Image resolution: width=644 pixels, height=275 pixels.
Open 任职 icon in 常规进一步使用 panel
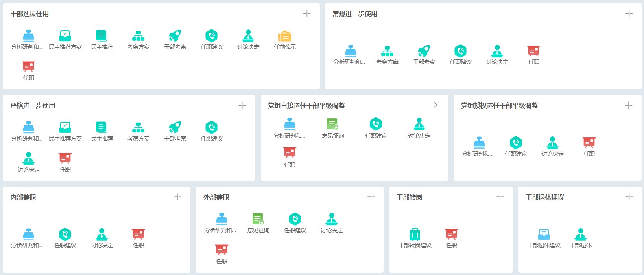point(534,51)
